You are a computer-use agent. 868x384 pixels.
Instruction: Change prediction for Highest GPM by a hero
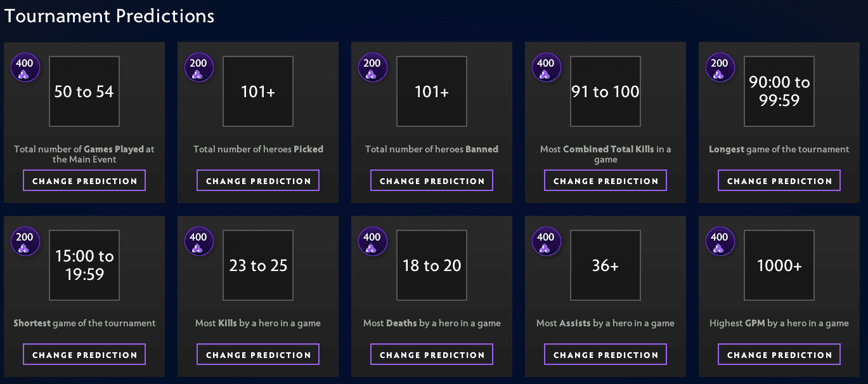(x=779, y=354)
